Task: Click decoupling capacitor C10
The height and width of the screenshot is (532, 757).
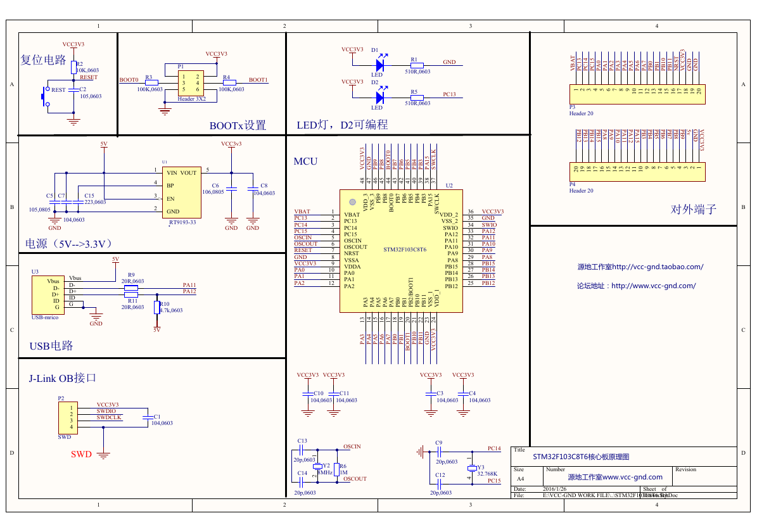Action: pos(308,395)
